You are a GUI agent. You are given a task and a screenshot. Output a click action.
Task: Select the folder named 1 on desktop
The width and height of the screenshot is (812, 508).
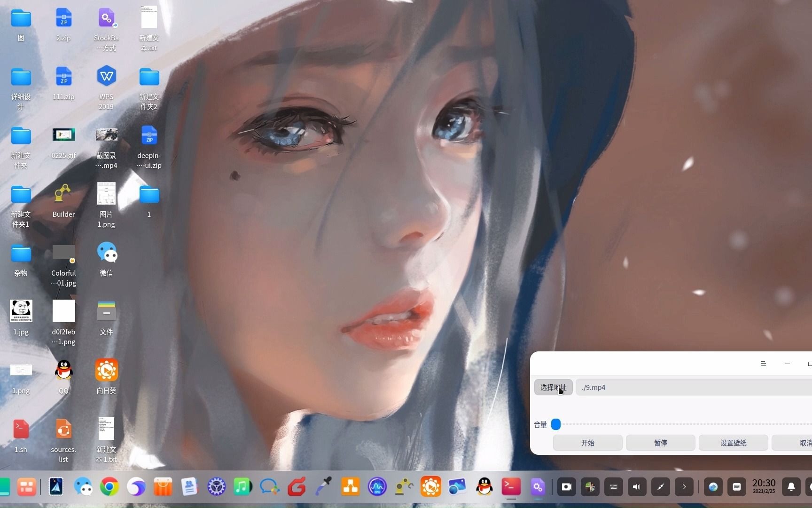coord(149,201)
